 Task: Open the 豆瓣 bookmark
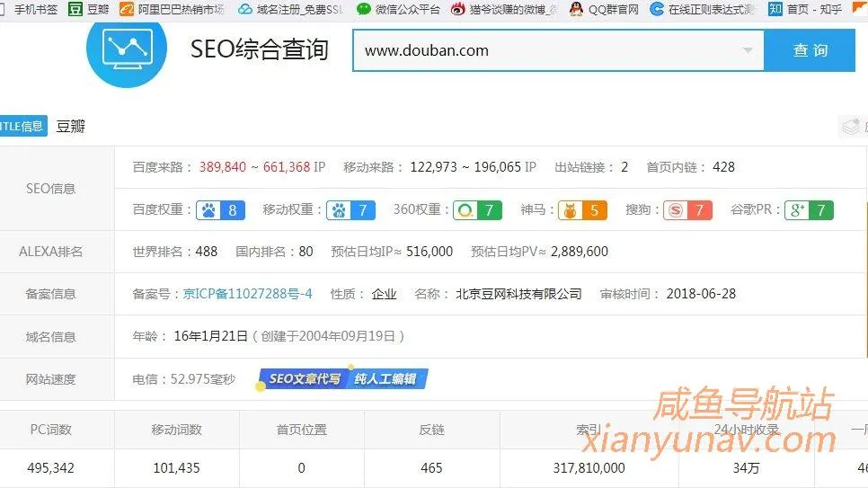pos(89,9)
